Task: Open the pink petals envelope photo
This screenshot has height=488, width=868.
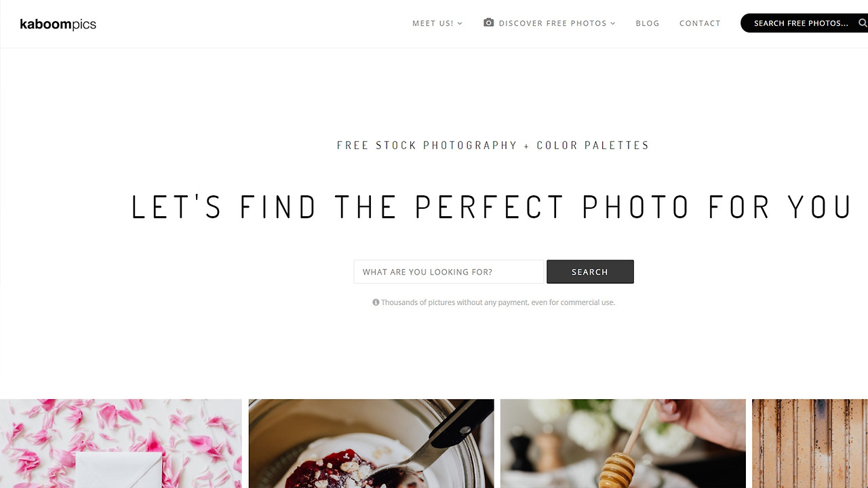Action: coord(121,443)
